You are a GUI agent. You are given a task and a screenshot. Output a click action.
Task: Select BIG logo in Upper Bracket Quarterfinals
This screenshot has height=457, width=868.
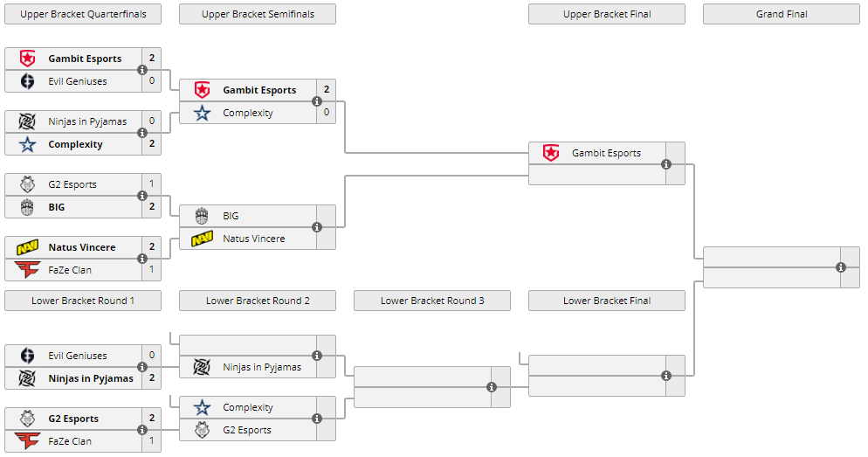tap(27, 207)
